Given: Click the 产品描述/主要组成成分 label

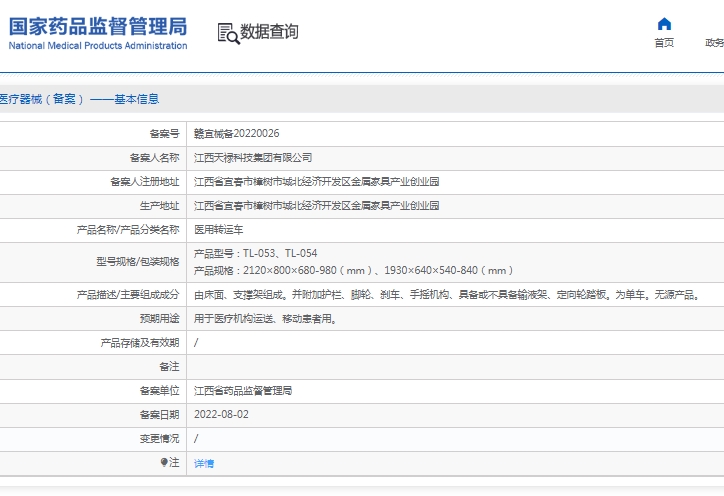Looking at the screenshot, I should (128, 295).
